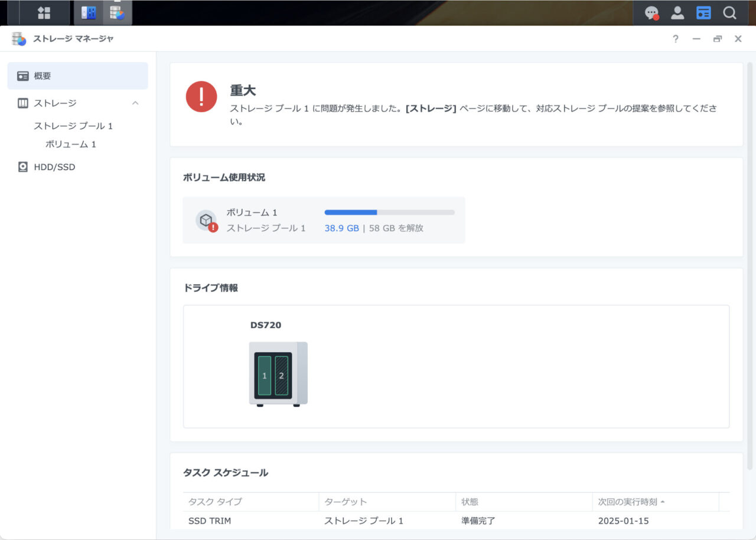The image size is (756, 540).
Task: Switch to Control Panel taskbar icon
Action: [89, 12]
